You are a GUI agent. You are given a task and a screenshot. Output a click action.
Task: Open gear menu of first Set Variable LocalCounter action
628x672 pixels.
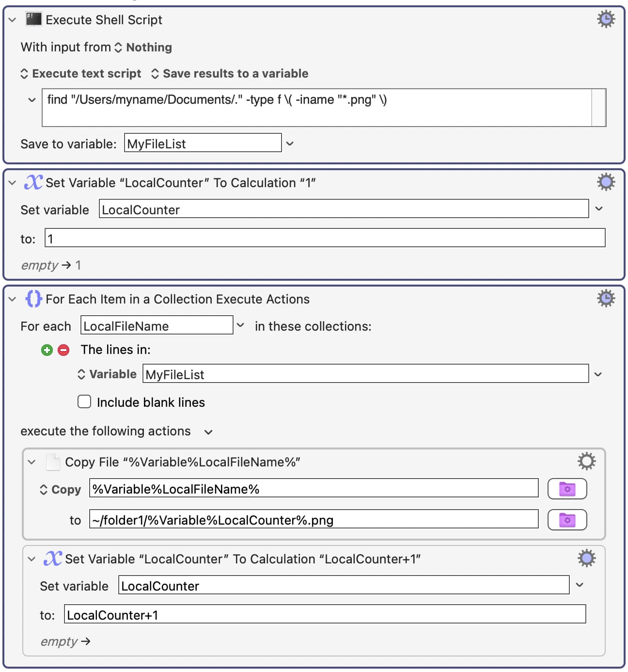(606, 182)
